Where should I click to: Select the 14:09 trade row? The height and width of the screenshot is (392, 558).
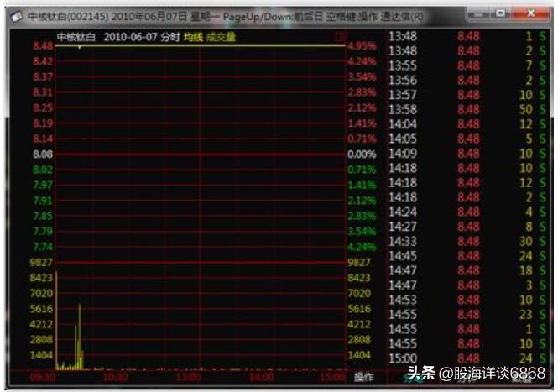coord(467,154)
